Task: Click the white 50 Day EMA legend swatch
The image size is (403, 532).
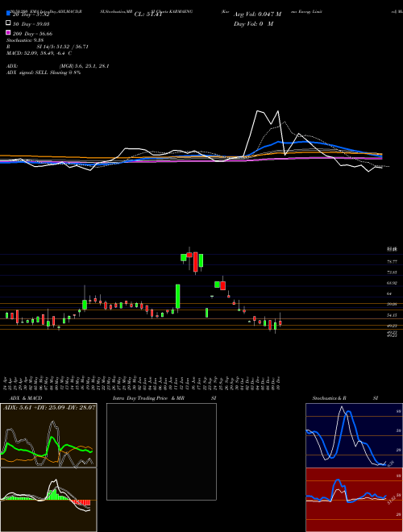Action: click(9, 23)
